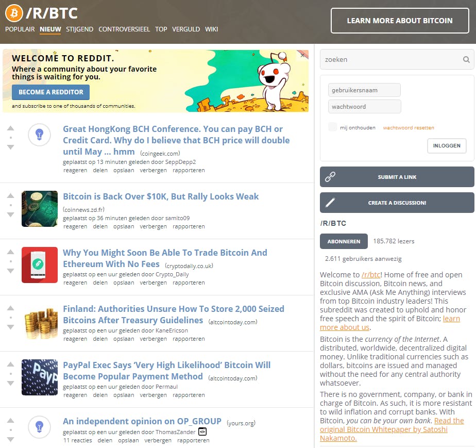Downvote the HongKong BCH Conference post
This screenshot has width=476, height=448.
(11, 147)
